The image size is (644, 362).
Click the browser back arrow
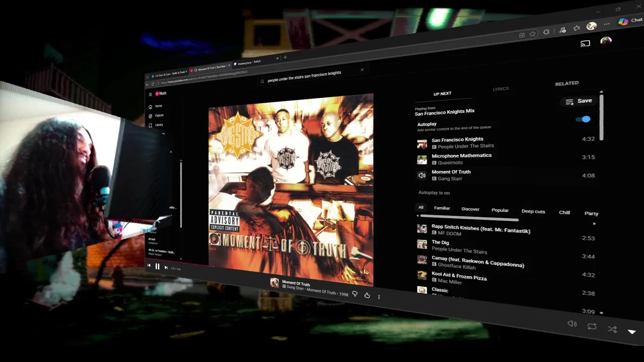[147, 84]
